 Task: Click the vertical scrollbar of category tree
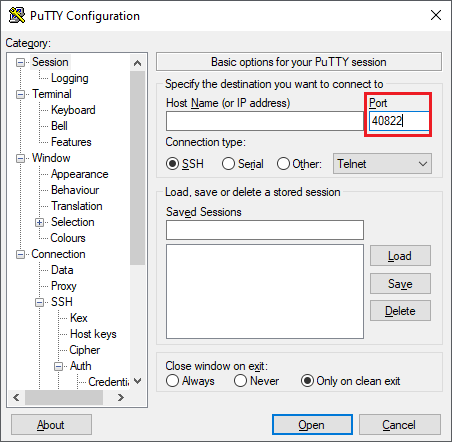point(137,168)
